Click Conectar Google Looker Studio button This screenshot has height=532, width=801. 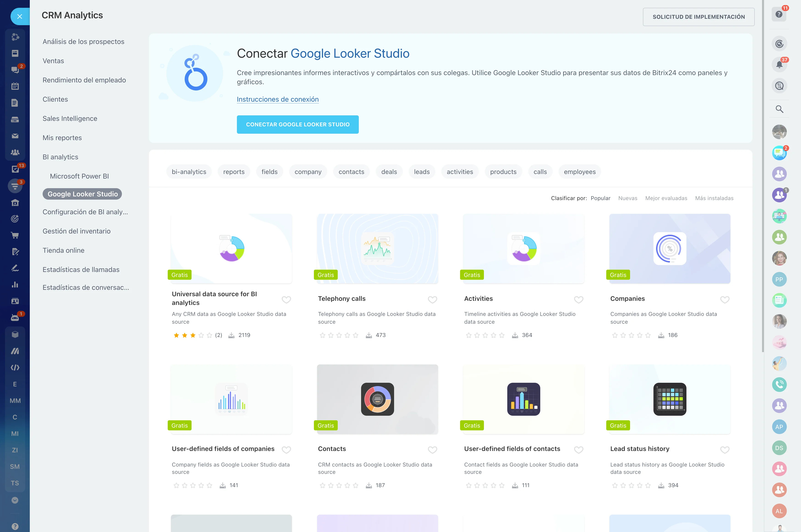[297, 125]
